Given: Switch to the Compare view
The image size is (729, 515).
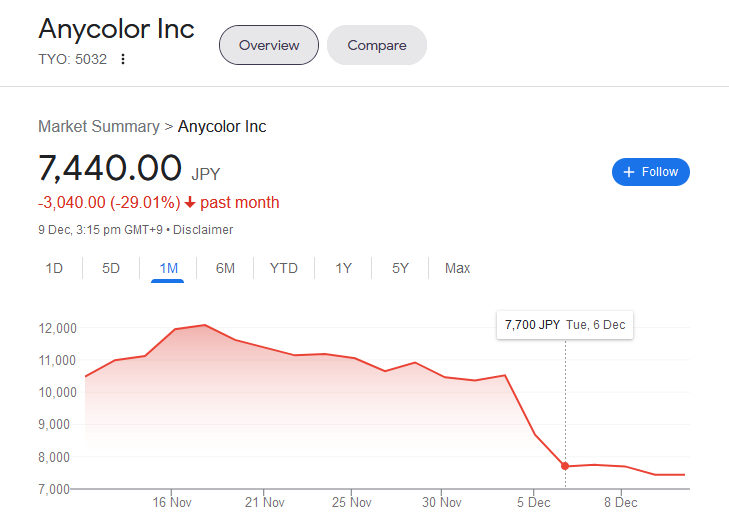Looking at the screenshot, I should click(377, 45).
